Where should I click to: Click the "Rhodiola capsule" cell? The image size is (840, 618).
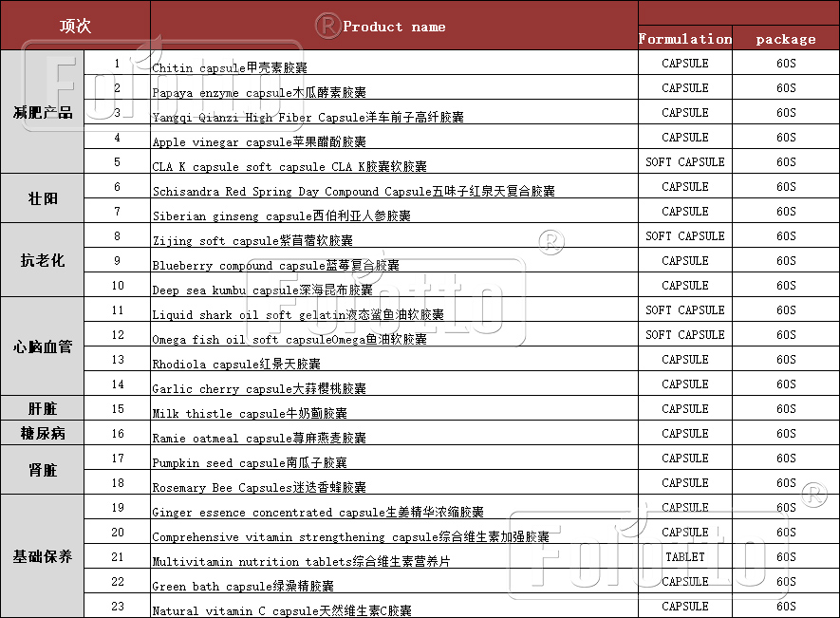[394, 359]
